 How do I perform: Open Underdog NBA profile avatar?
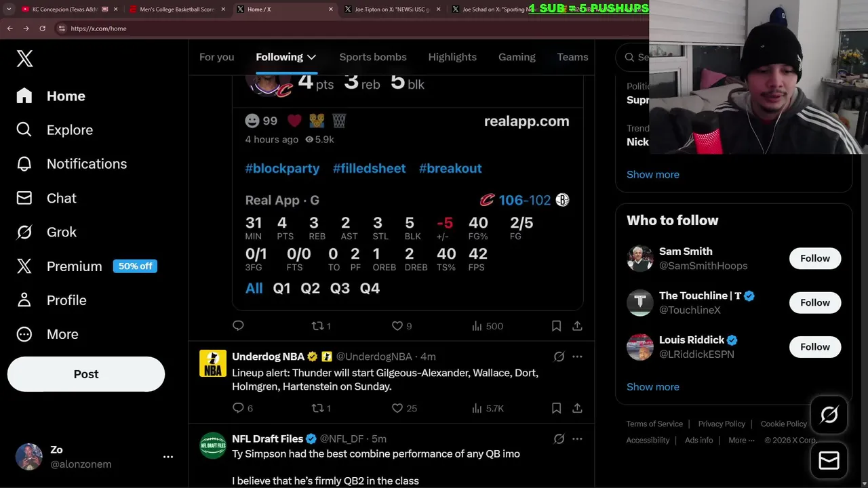tap(212, 363)
